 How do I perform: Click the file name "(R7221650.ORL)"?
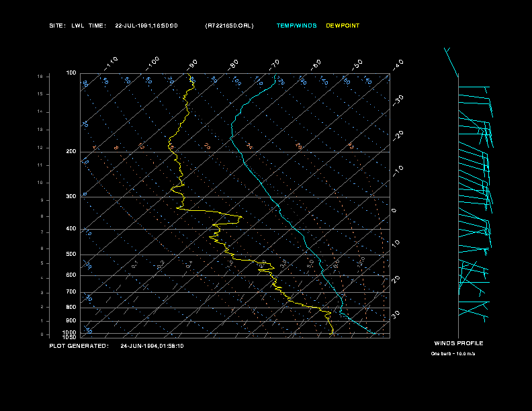pyautogui.click(x=229, y=26)
